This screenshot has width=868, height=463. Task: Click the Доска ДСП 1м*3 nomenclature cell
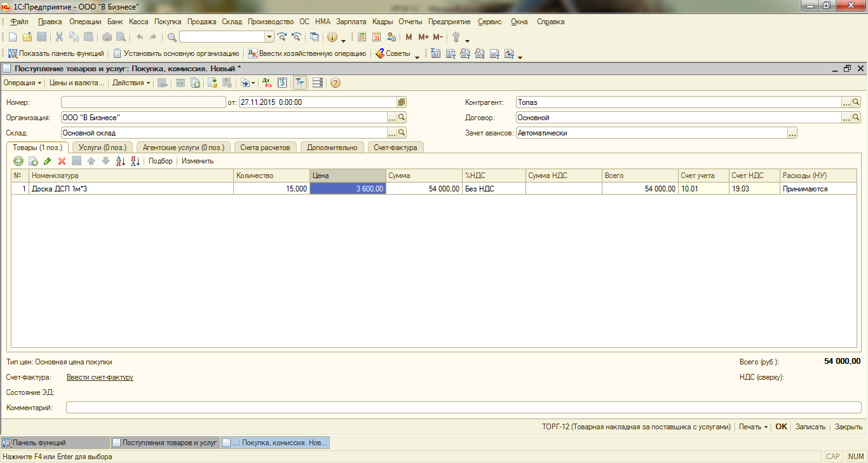(x=132, y=189)
